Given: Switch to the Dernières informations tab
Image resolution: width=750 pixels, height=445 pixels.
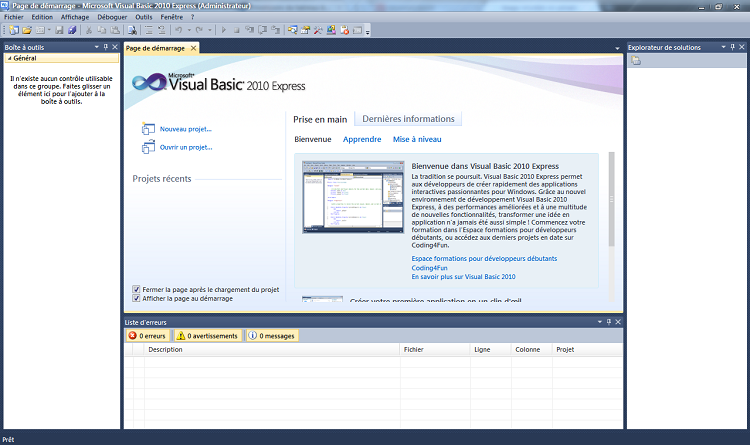Looking at the screenshot, I should [407, 119].
